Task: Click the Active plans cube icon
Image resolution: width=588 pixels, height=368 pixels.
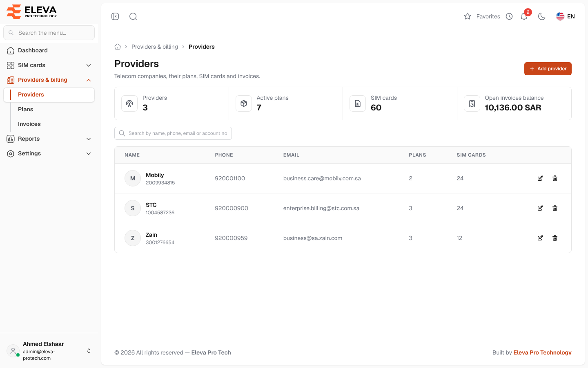Action: 244,103
